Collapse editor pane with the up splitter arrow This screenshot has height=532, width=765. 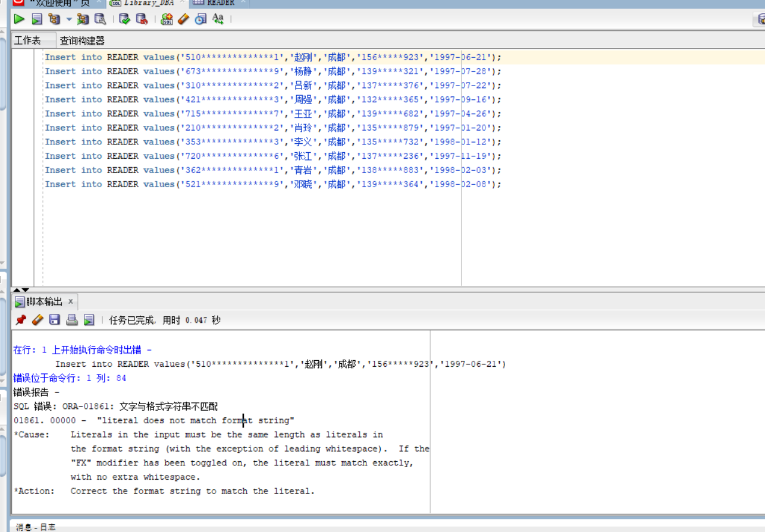coord(17,289)
